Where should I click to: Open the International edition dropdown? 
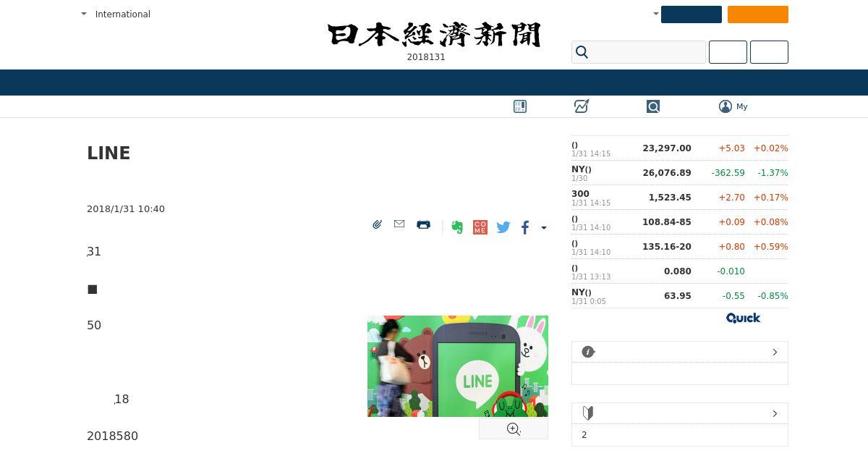point(116,14)
